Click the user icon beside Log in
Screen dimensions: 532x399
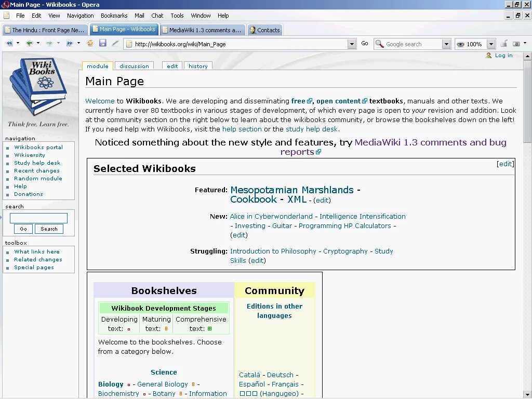pyautogui.click(x=488, y=55)
